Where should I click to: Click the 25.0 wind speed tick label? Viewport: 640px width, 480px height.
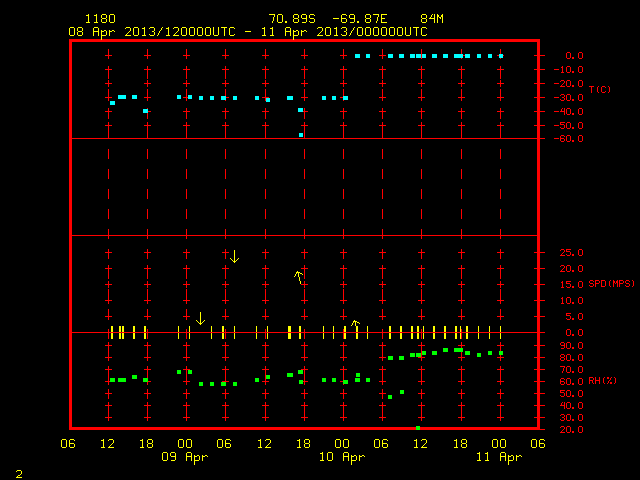pos(571,253)
